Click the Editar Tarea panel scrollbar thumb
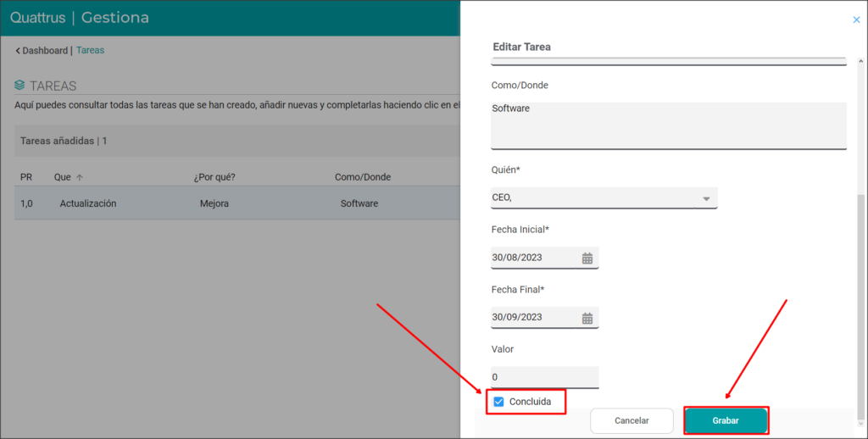The width and height of the screenshot is (868, 439). [x=860, y=308]
